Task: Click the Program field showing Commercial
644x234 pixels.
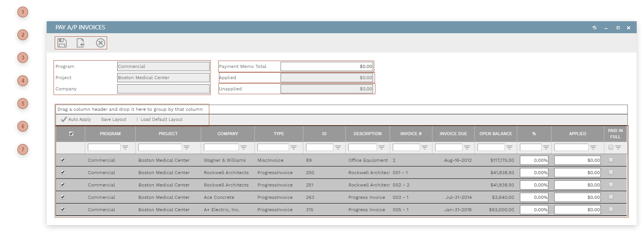Action: 163,66
